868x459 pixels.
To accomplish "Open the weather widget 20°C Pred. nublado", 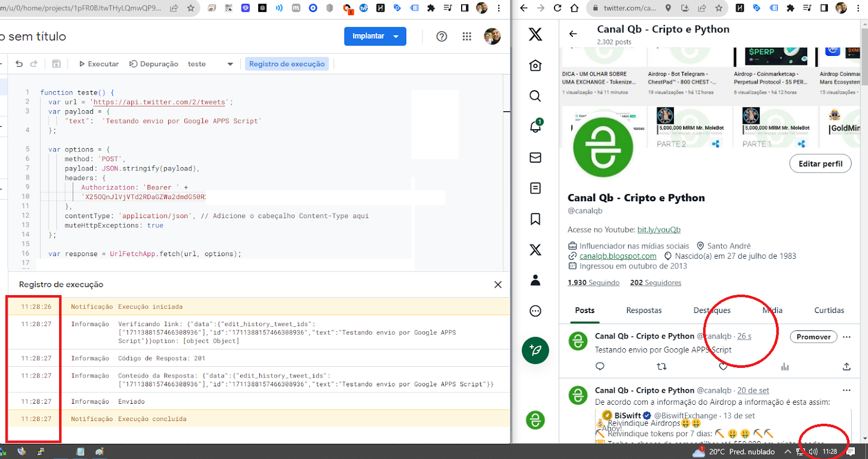I will point(733,451).
